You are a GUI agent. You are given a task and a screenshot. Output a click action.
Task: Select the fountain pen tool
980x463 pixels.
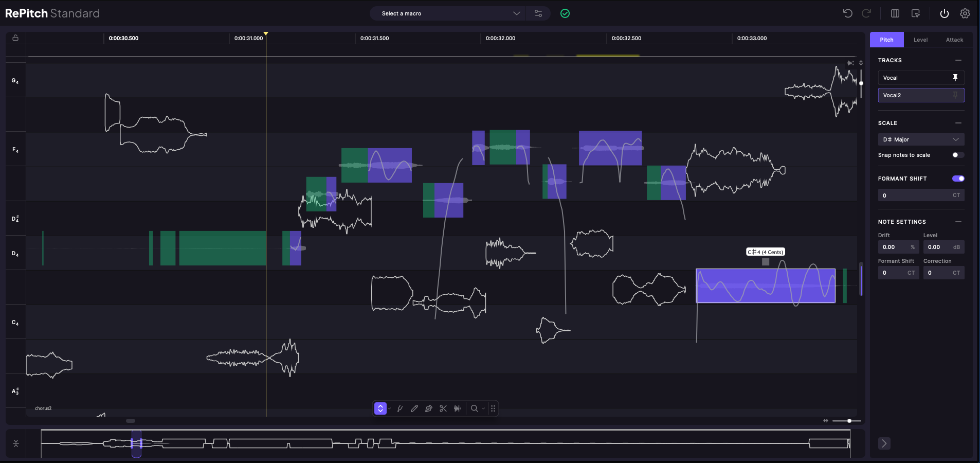click(x=429, y=408)
